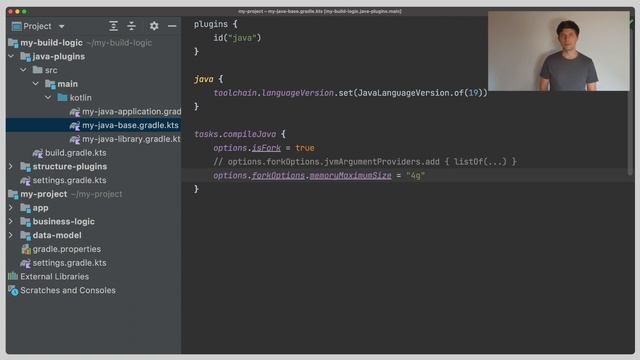Open the Project view dropdown
Viewport: 640px width, 360px height.
click(x=62, y=27)
